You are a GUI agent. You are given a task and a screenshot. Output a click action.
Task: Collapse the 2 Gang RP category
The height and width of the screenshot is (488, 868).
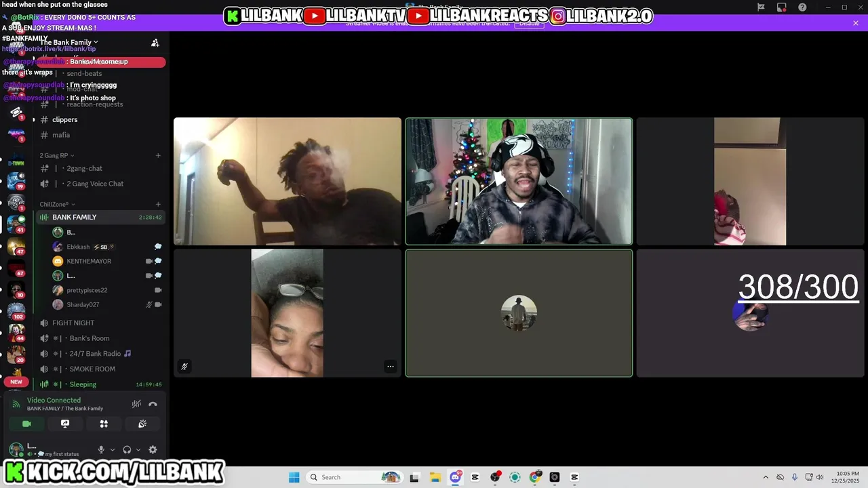57,155
